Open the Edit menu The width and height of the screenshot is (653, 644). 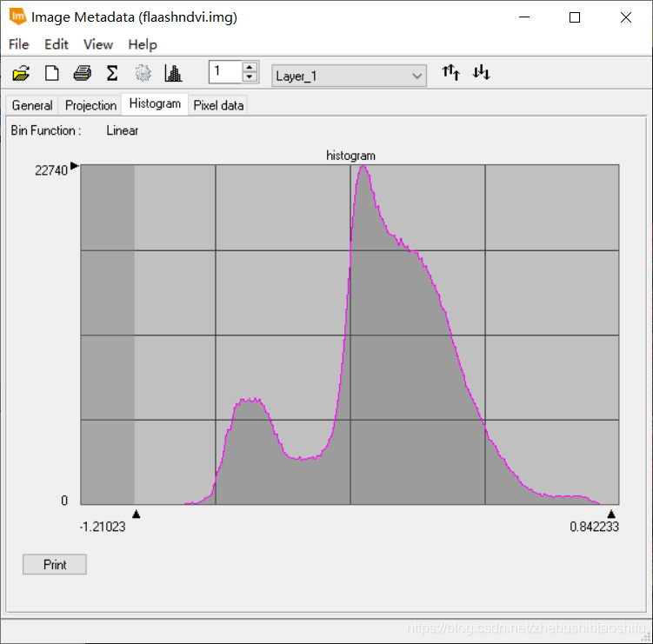(57, 44)
